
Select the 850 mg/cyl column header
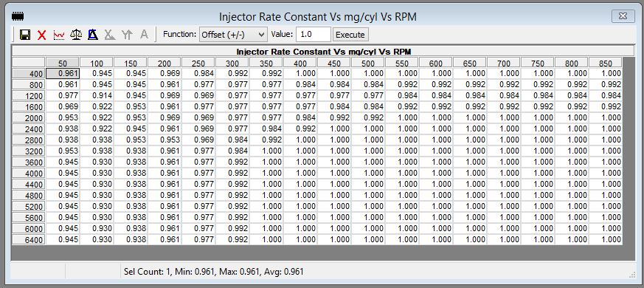pyautogui.click(x=606, y=63)
